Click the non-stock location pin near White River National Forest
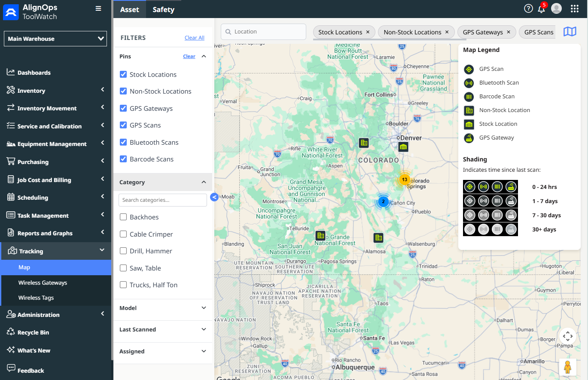This screenshot has width=588, height=380. point(364,143)
